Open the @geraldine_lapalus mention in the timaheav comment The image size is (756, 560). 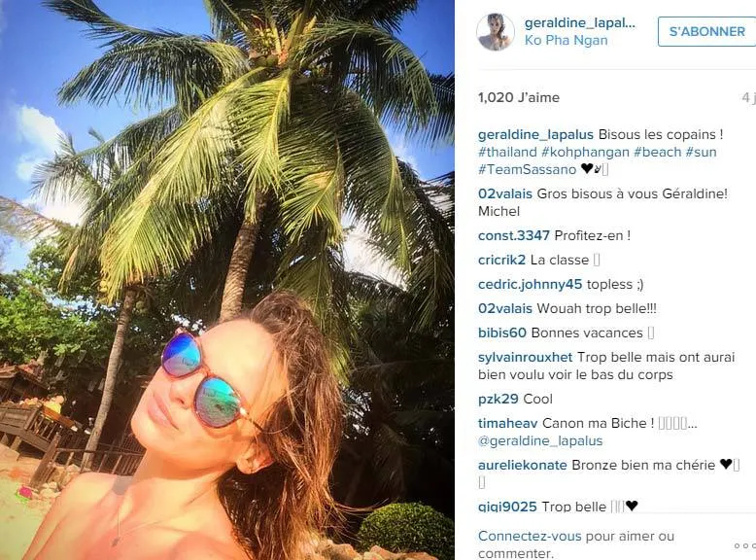[540, 440]
